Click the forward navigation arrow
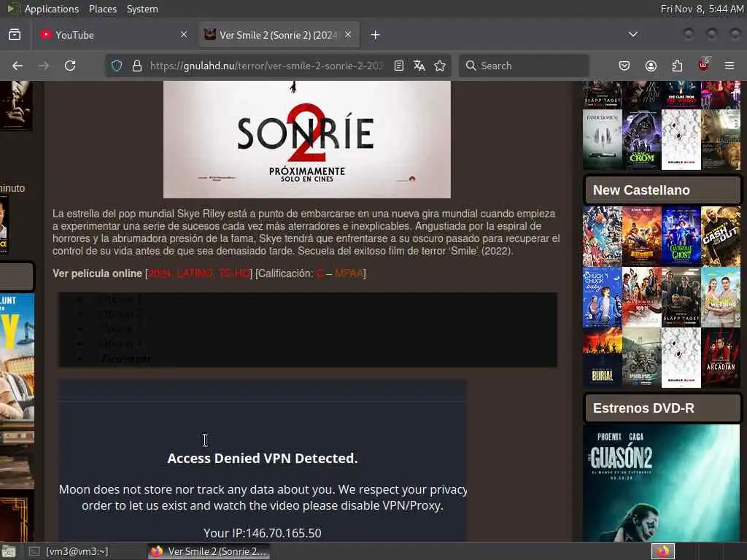Viewport: 747px width, 560px height. [44, 66]
